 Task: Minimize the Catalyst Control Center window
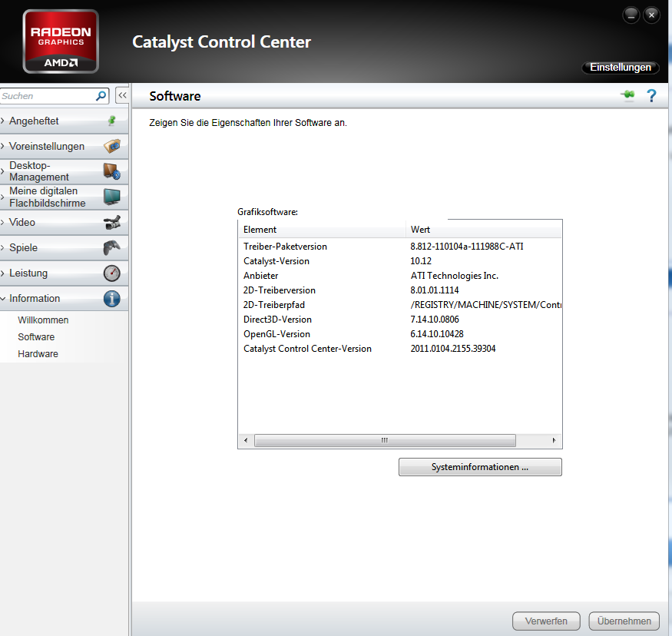pos(631,15)
